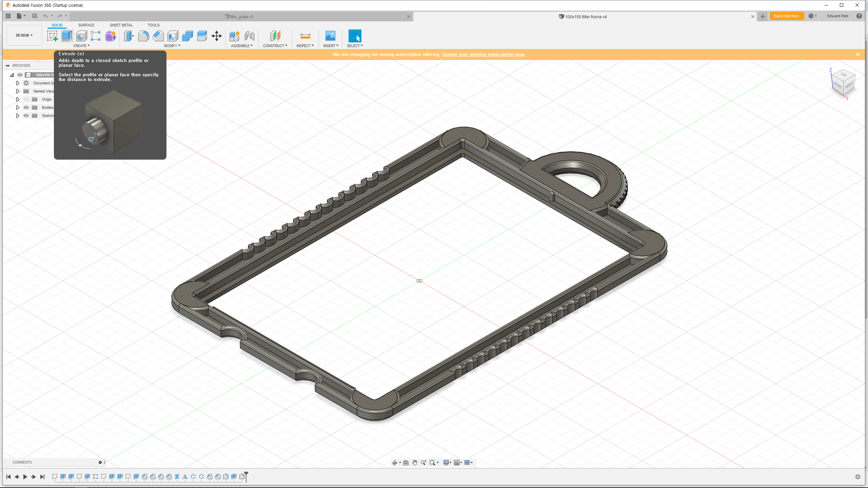
Task: Click the Move/Copy arrows icon
Action: pyautogui.click(x=217, y=36)
